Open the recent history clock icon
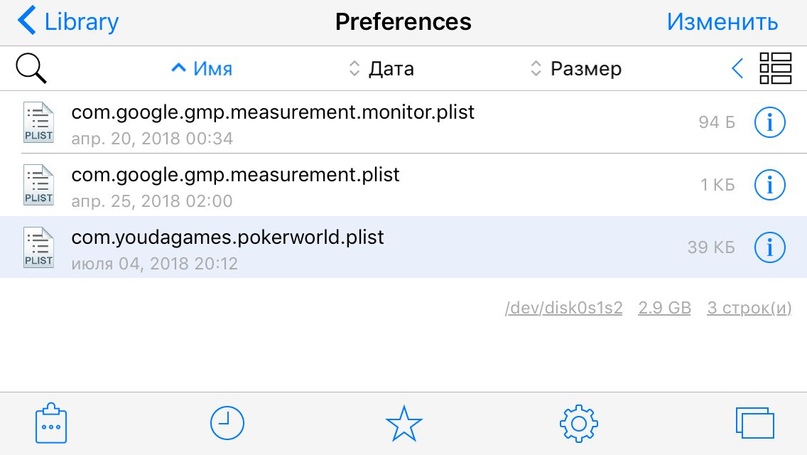Screen dimensions: 807x455 [x=227, y=423]
